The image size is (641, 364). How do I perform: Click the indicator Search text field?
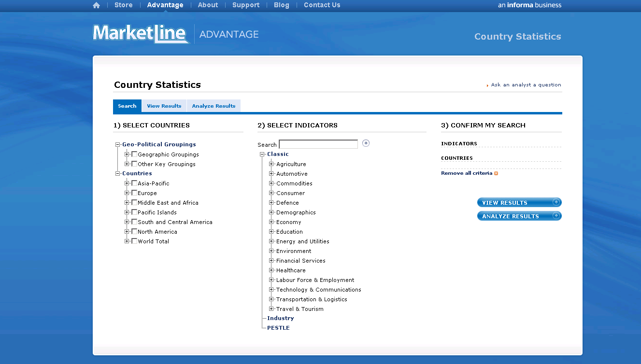[318, 144]
